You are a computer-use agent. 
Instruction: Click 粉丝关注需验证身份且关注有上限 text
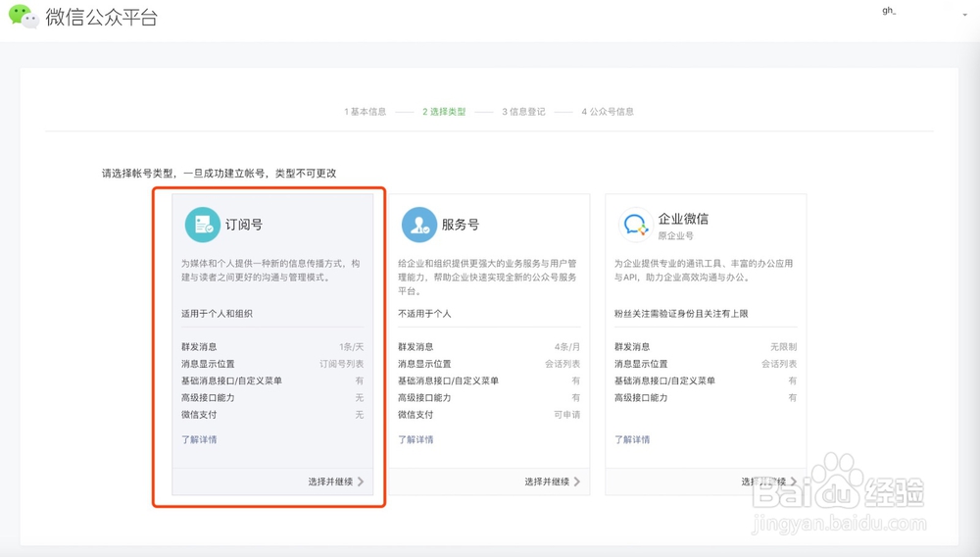click(x=681, y=313)
